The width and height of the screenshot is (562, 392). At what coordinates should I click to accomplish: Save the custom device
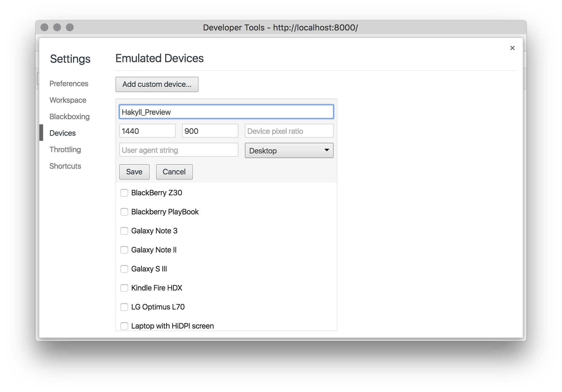[134, 172]
